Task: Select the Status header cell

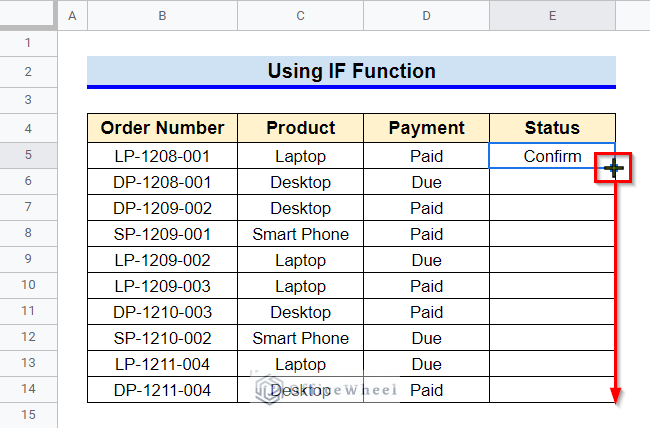Action: (553, 128)
